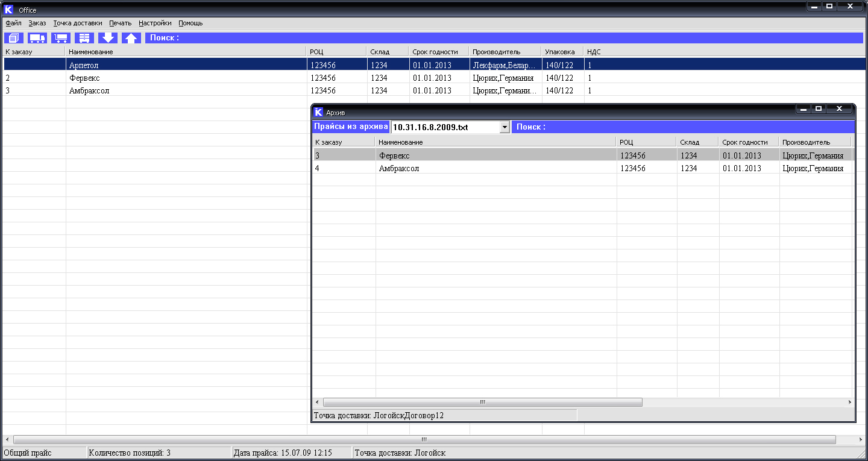Open the Печать menu
Image resolution: width=868 pixels, height=461 pixels.
tap(121, 23)
